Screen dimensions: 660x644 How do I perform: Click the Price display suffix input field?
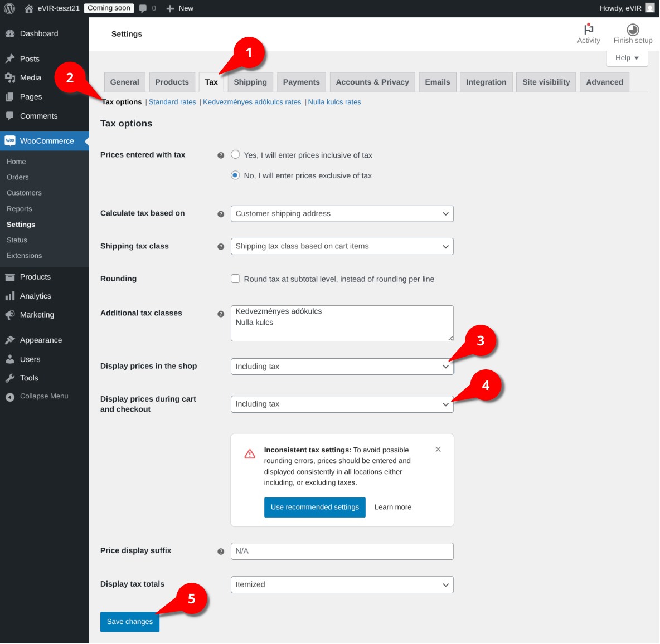pyautogui.click(x=342, y=551)
